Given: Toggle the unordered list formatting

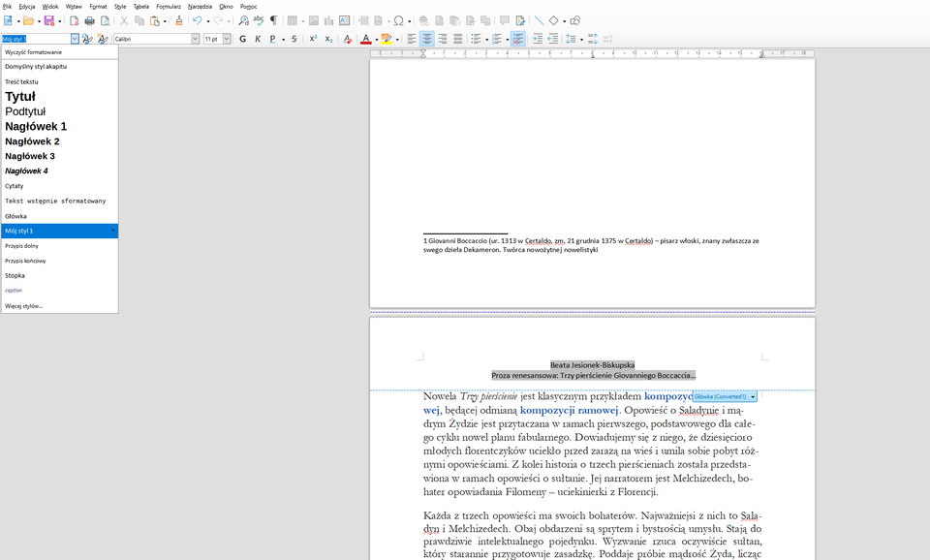Looking at the screenshot, I should click(x=475, y=39).
